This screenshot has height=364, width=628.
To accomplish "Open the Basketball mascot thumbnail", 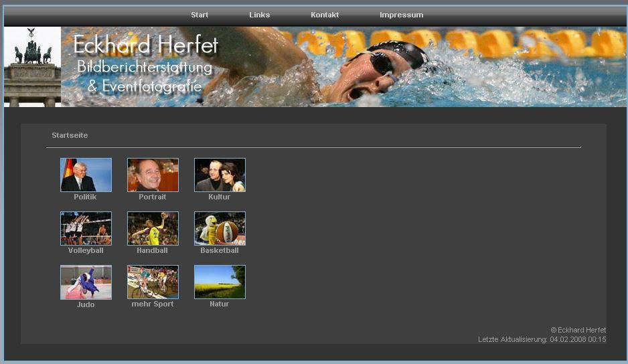I will pyautogui.click(x=220, y=229).
